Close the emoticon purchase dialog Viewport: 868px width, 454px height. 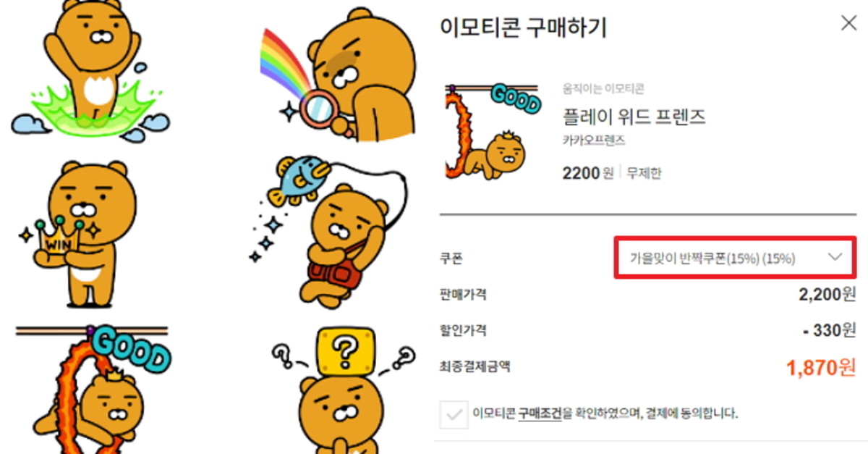848,23
